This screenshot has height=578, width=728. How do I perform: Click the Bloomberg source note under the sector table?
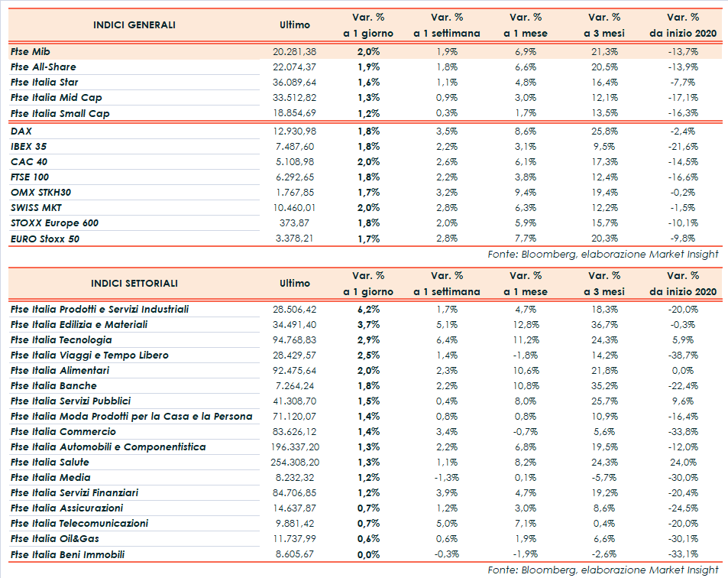[x=603, y=570]
